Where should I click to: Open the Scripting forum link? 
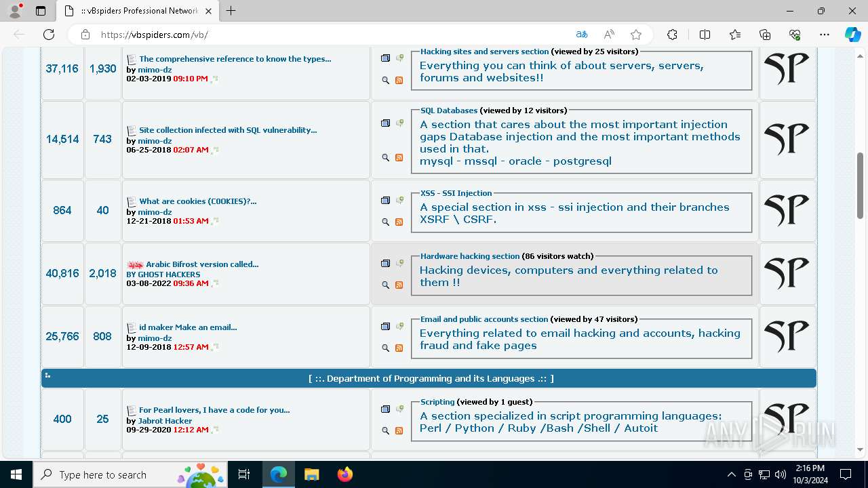pos(437,402)
